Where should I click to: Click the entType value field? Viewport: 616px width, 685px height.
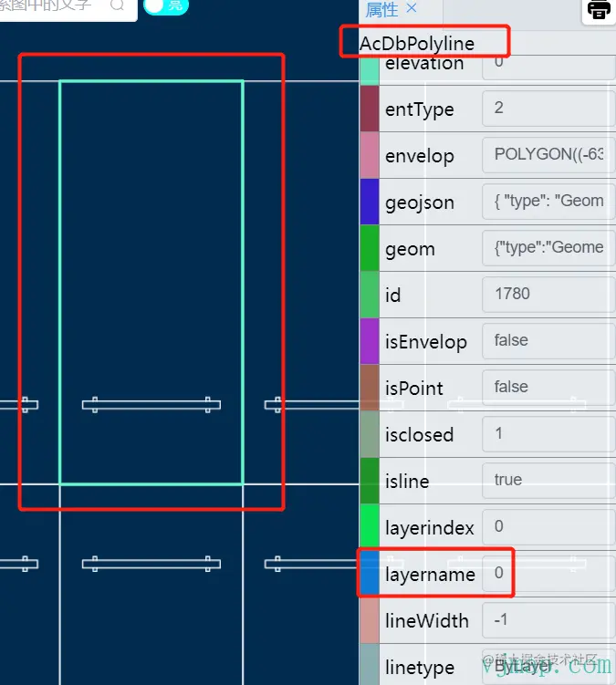(x=548, y=108)
